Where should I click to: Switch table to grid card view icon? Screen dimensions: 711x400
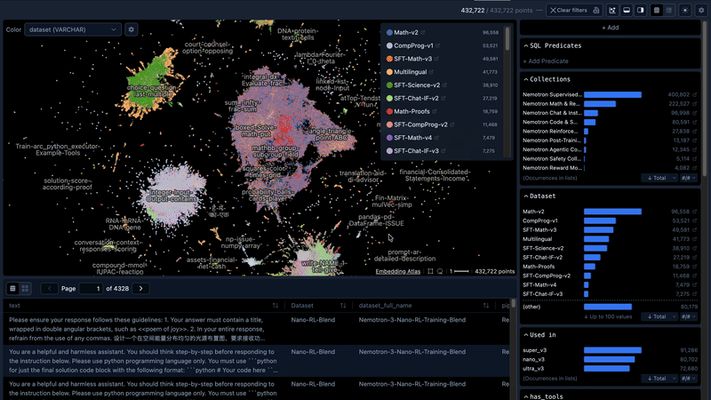(25, 288)
